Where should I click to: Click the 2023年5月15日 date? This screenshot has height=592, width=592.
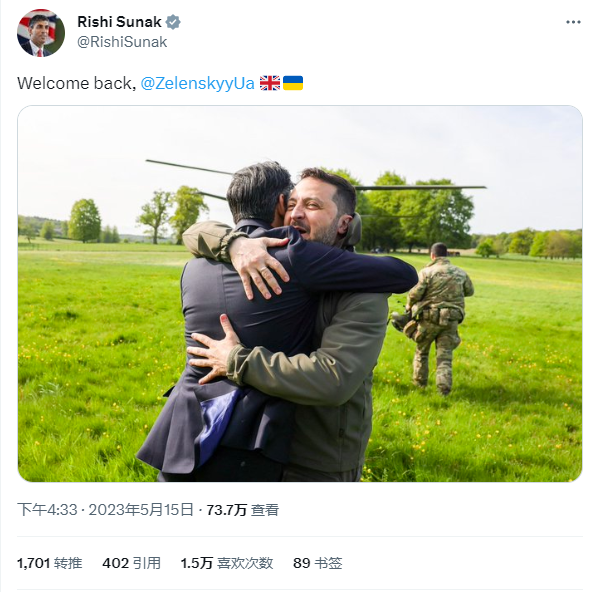click(x=141, y=510)
